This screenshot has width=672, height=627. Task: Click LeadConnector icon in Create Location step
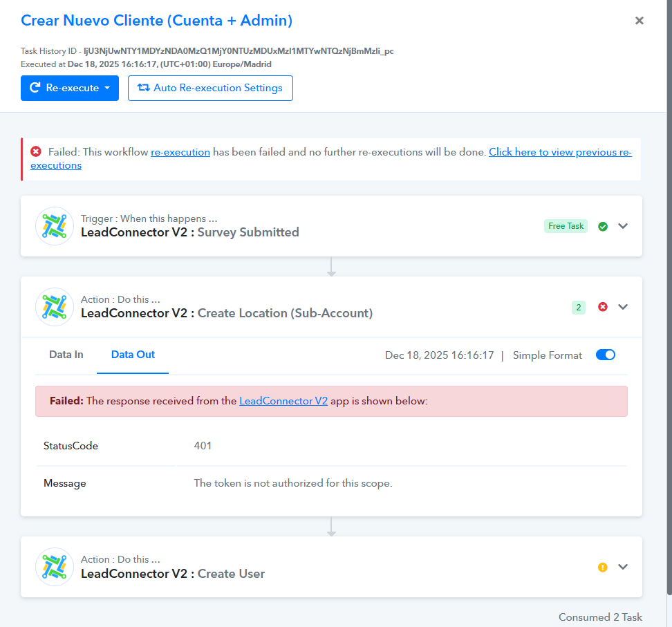55,307
